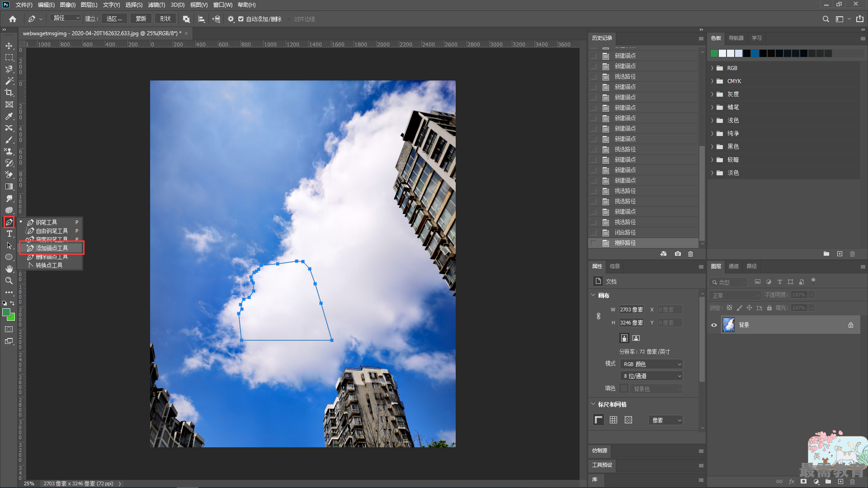
Task: Toggle visibility of the 背景 layer
Action: (714, 325)
